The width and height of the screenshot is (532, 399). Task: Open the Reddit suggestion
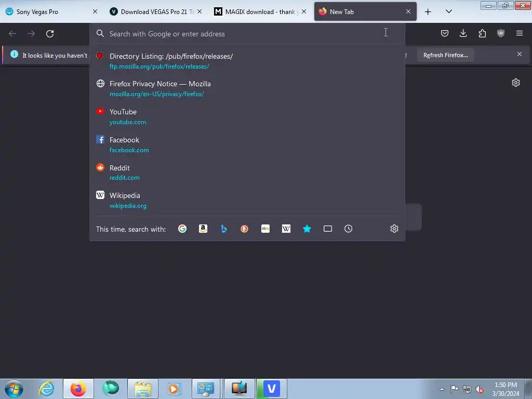coord(247,172)
